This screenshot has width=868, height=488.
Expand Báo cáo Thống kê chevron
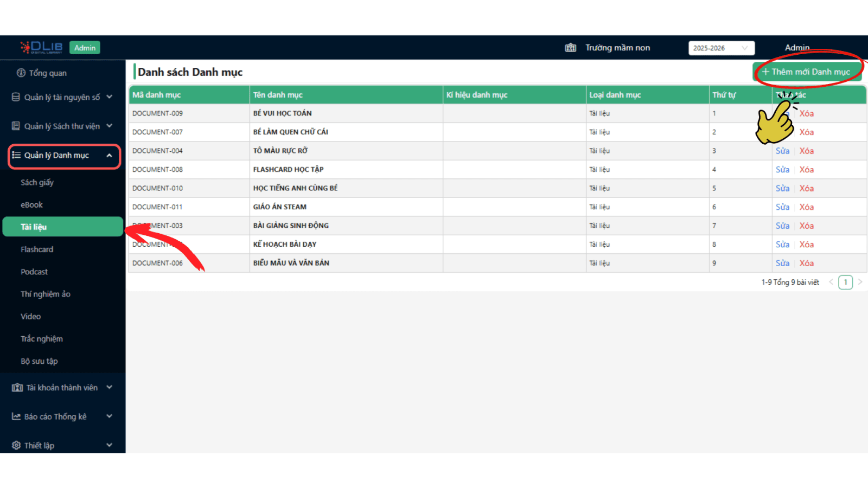click(110, 416)
